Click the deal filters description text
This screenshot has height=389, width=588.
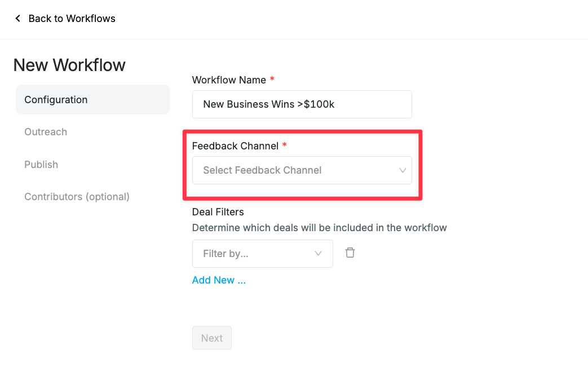(320, 228)
